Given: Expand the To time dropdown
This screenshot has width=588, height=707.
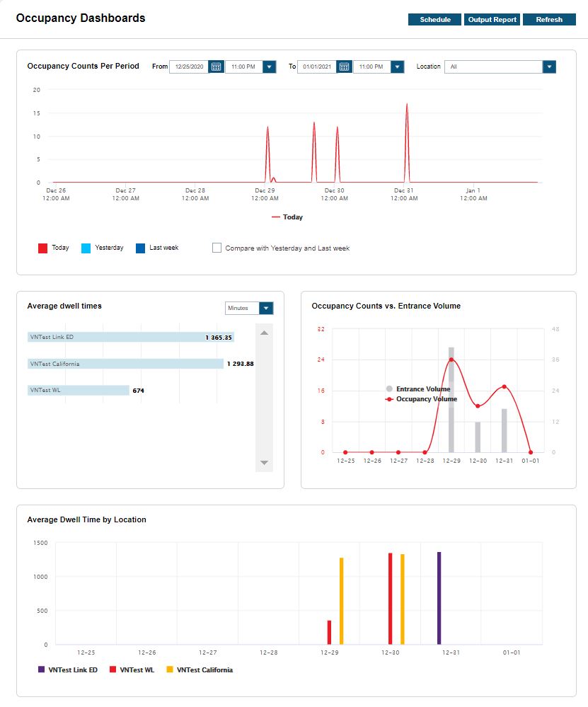Looking at the screenshot, I should (397, 67).
